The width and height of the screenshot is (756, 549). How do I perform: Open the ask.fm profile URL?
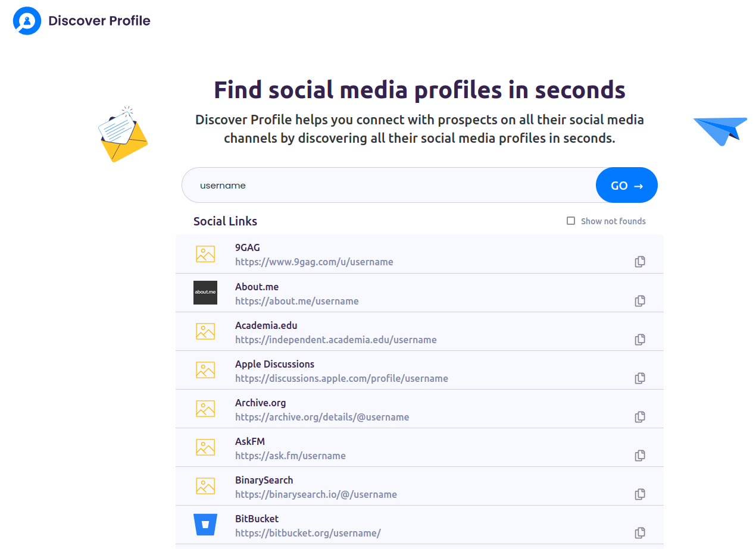(x=290, y=456)
